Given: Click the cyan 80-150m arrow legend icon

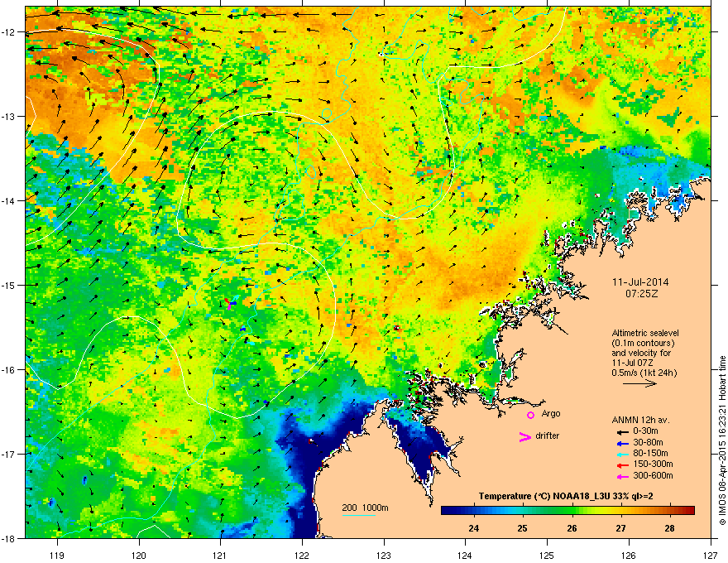Looking at the screenshot, I should (x=622, y=454).
